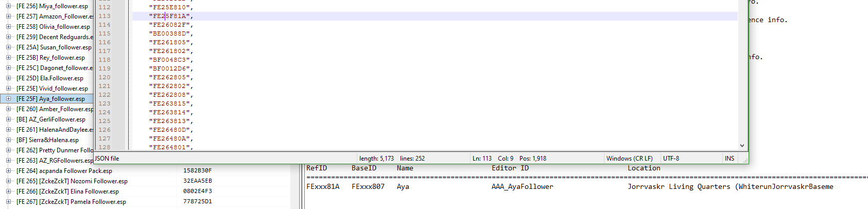Expand the Susan_follower.esp node
Viewport: 868px width, 209px height.
pos(8,47)
